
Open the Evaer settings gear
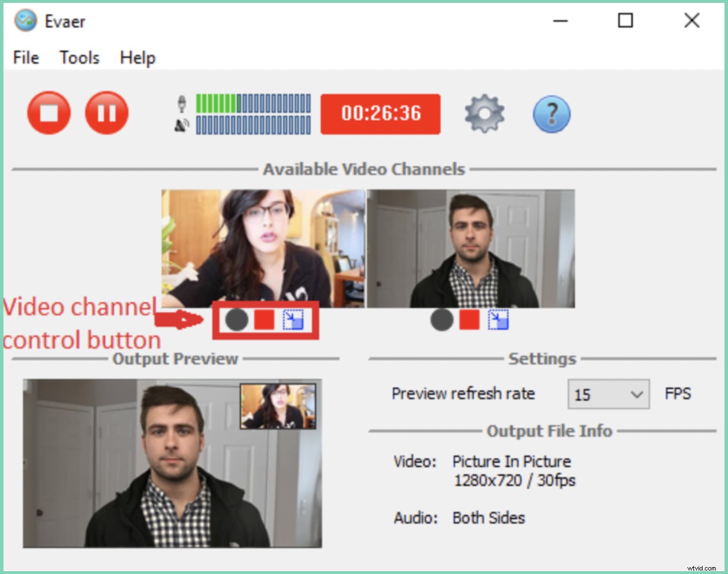(484, 113)
